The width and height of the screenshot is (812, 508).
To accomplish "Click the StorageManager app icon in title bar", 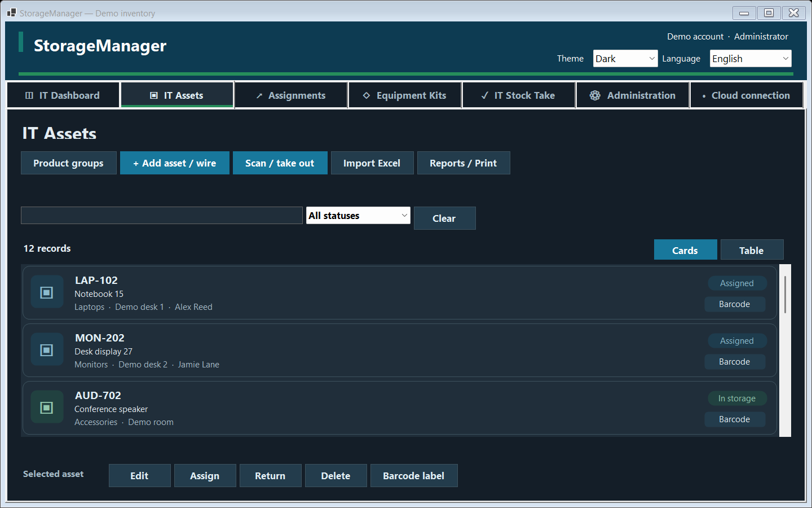I will [x=12, y=12].
